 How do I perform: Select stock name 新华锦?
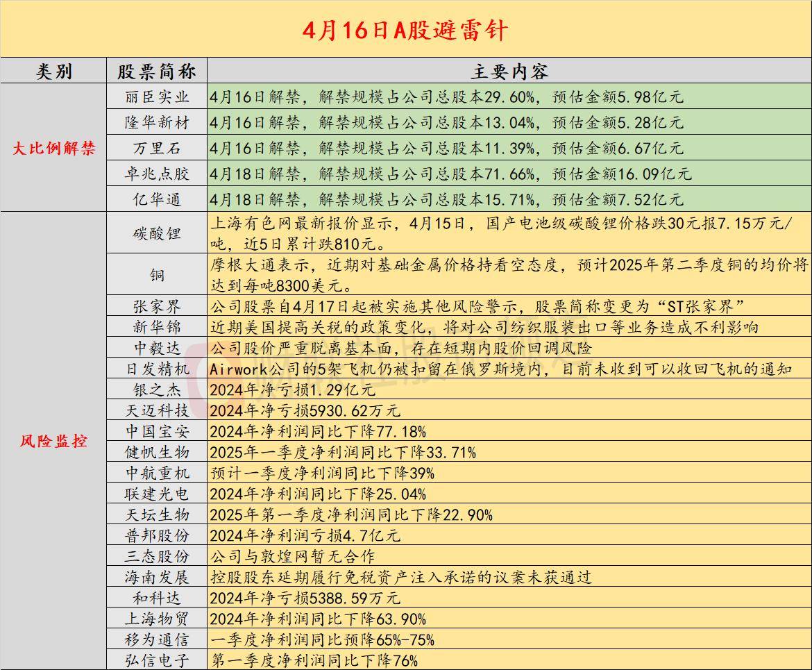tap(156, 327)
